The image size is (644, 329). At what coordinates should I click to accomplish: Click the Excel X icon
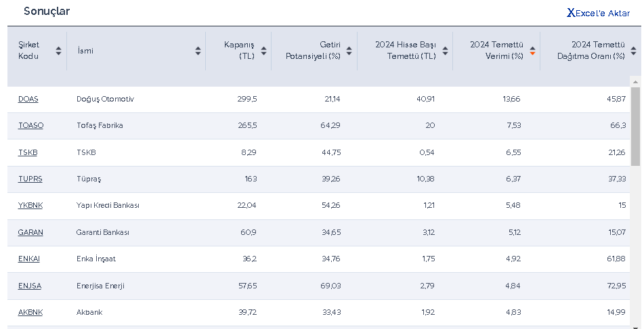571,13
